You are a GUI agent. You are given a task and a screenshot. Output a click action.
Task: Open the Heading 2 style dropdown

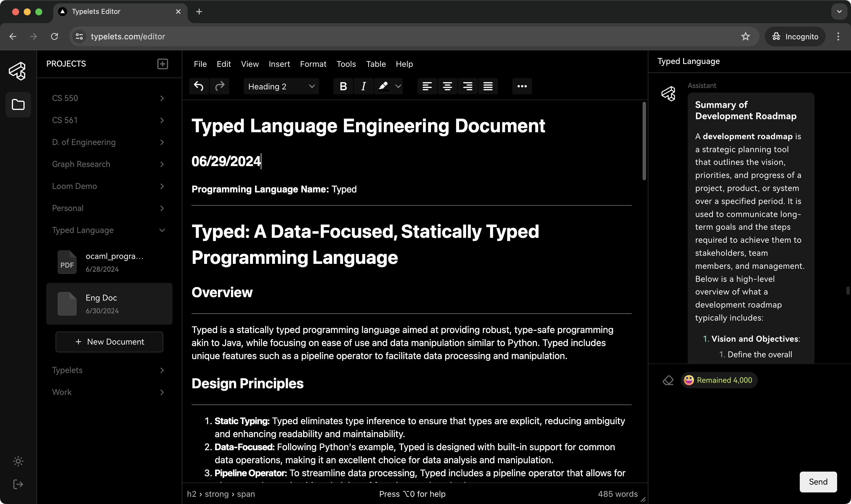(x=281, y=86)
